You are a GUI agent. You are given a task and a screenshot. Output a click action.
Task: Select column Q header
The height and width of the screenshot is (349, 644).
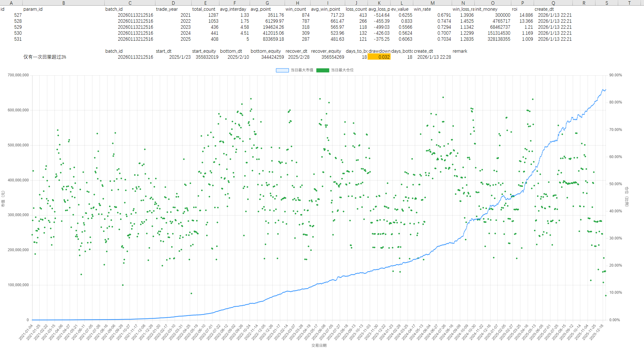(553, 3)
